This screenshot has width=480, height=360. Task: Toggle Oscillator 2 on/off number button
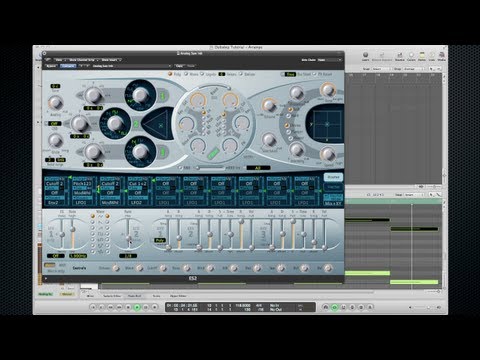(x=136, y=124)
